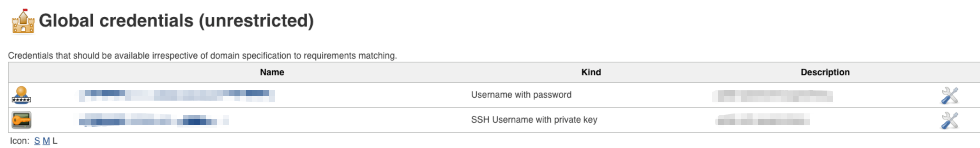980x148 pixels.
Task: Switch icon size to S
Action: [37, 141]
